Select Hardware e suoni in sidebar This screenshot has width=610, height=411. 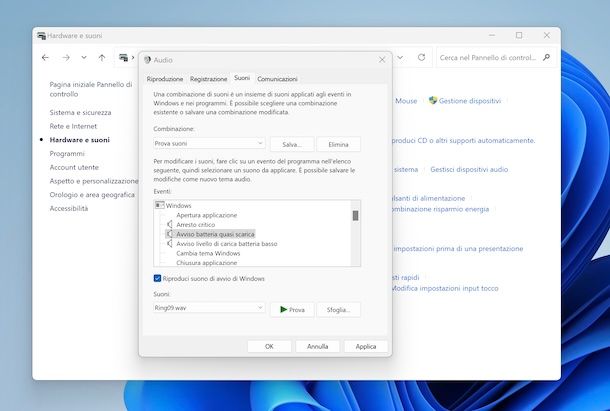[x=79, y=140]
